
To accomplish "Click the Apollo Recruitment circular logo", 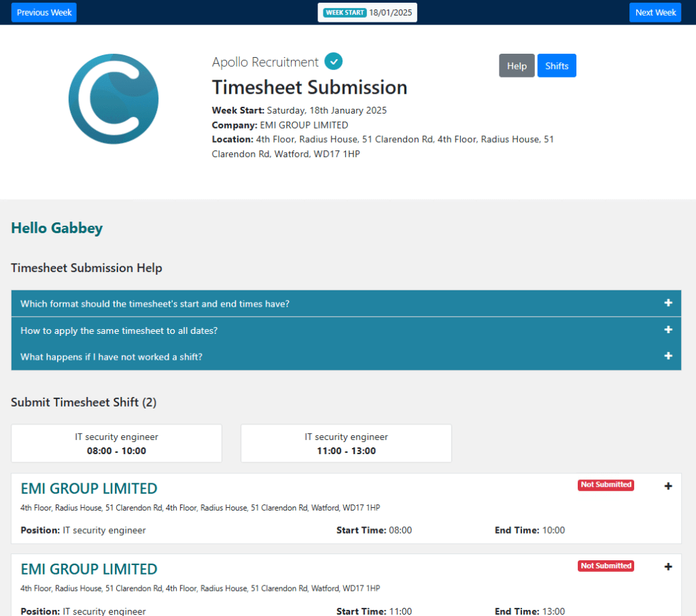I will point(114,99).
